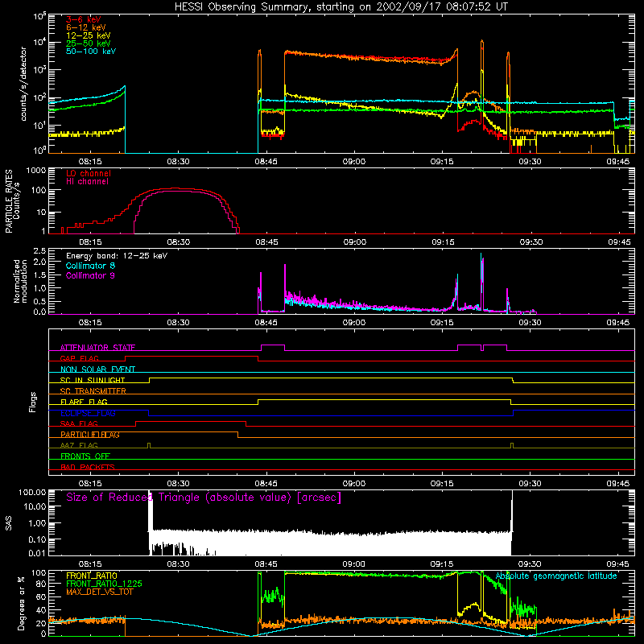Select the yellow FRONT_RATIO legend entry

click(x=92, y=576)
